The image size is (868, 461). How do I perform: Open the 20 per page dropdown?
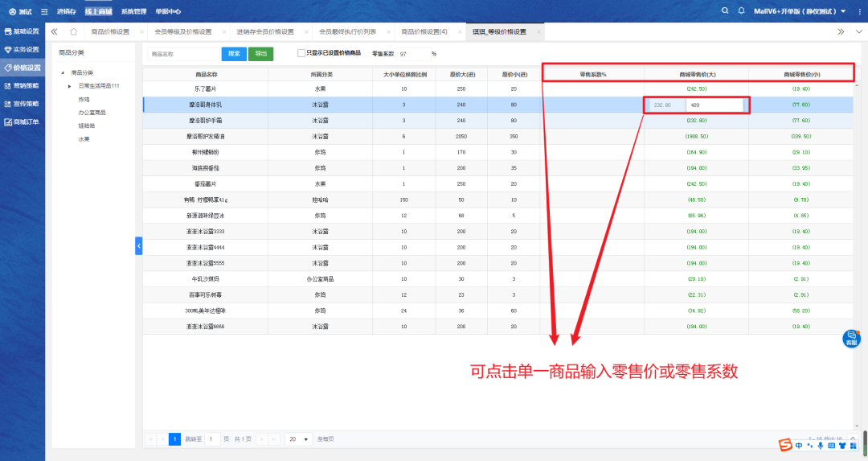point(299,439)
